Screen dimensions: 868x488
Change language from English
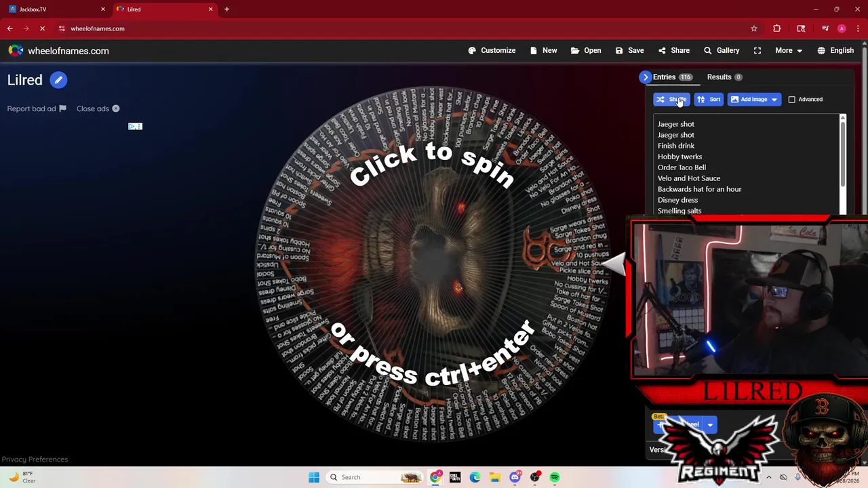(835, 50)
